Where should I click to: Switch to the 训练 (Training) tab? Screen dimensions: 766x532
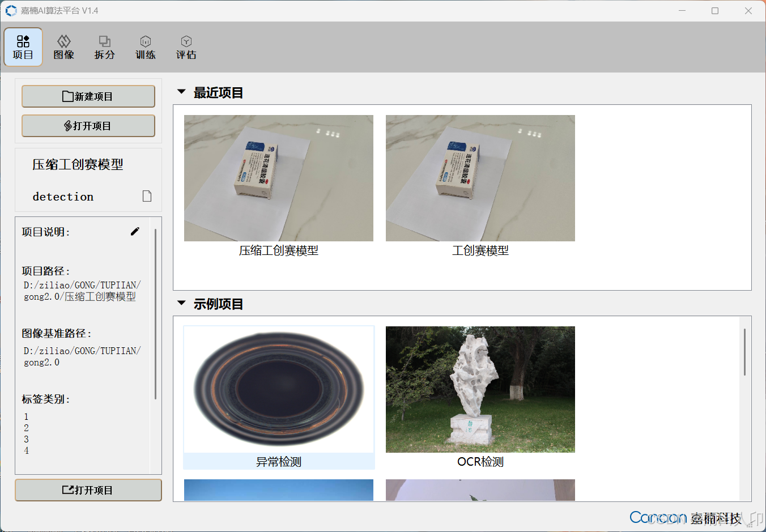click(x=146, y=47)
